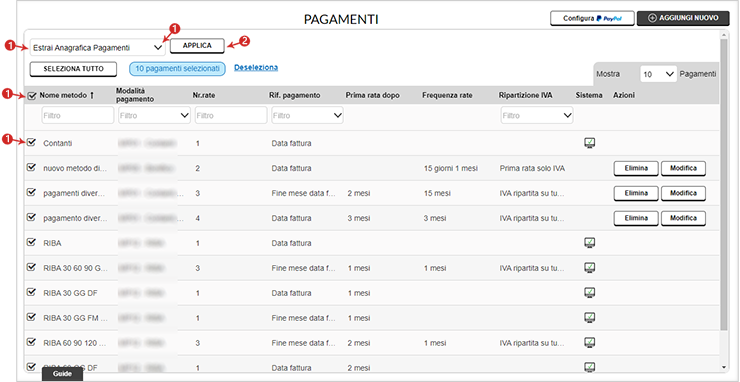740x382 pixels.
Task: Uncheck the nuovo metodo di... checkbox
Action: 32,167
